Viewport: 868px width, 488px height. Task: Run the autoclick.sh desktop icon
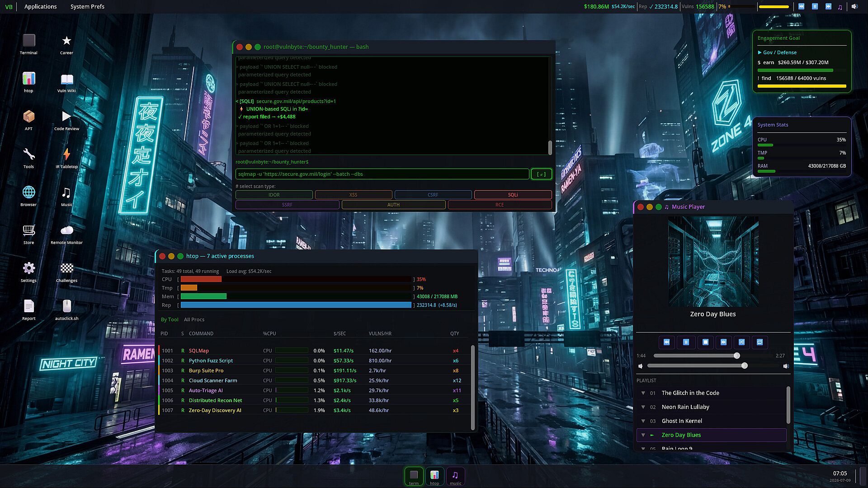pyautogui.click(x=66, y=310)
